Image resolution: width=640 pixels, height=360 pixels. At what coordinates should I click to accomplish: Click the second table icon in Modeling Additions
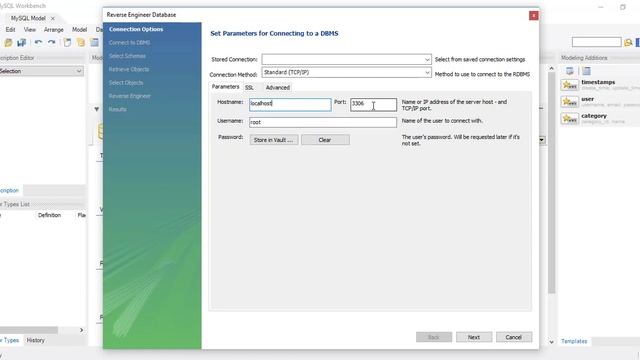[586, 71]
